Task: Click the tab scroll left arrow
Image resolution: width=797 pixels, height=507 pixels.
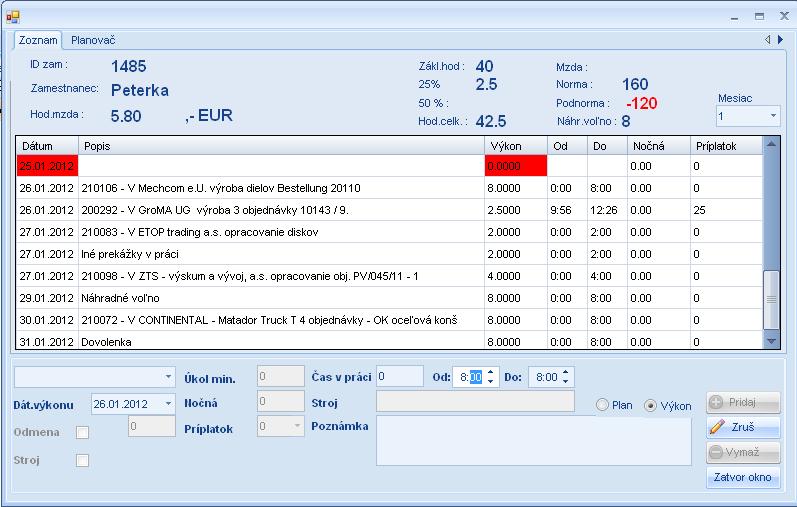Action: [x=768, y=40]
